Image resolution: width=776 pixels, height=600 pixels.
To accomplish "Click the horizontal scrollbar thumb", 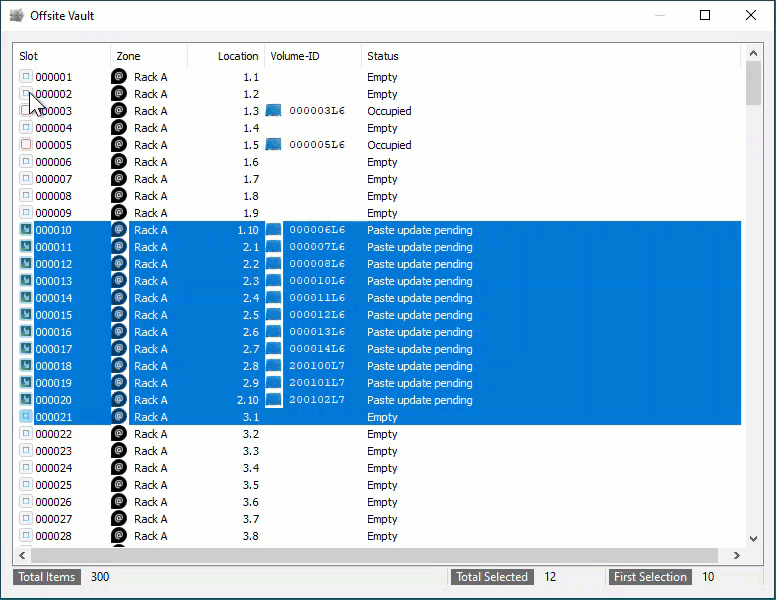I will tap(374, 555).
